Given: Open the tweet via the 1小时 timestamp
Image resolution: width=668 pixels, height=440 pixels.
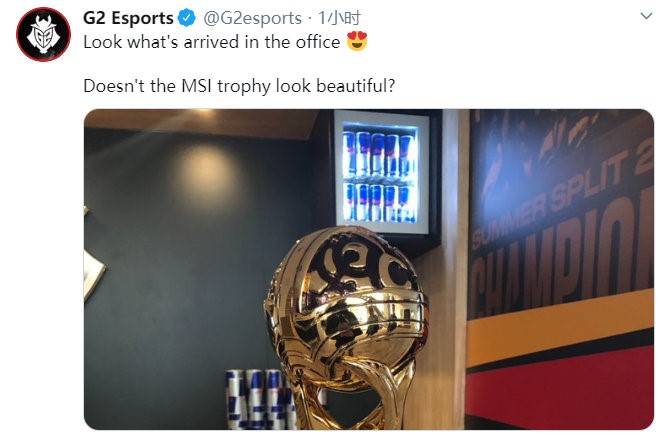Looking at the screenshot, I should tap(340, 18).
